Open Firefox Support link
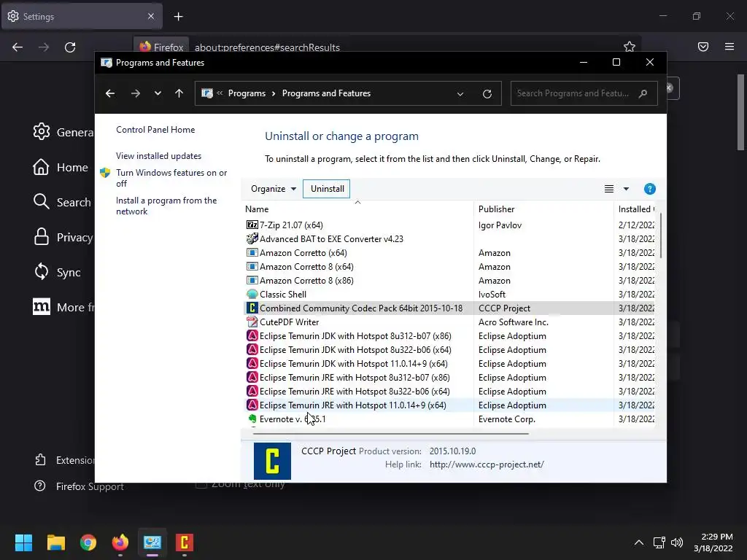 click(x=79, y=486)
